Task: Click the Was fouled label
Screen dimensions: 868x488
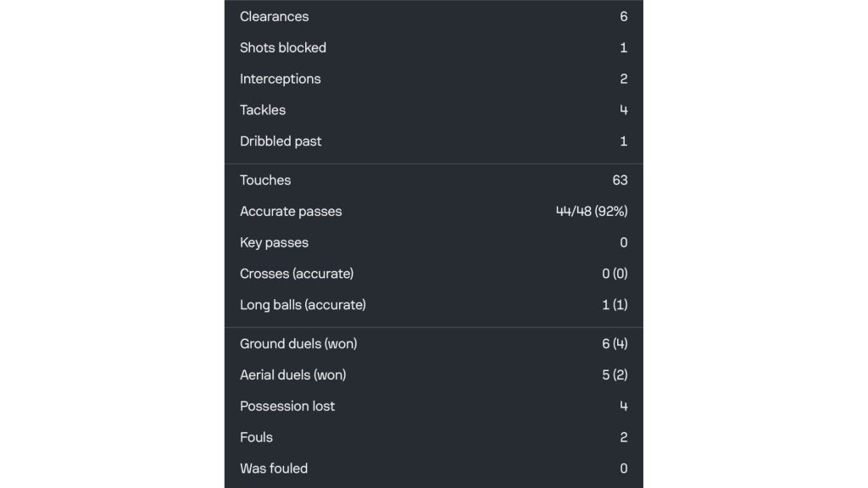Action: click(x=274, y=469)
